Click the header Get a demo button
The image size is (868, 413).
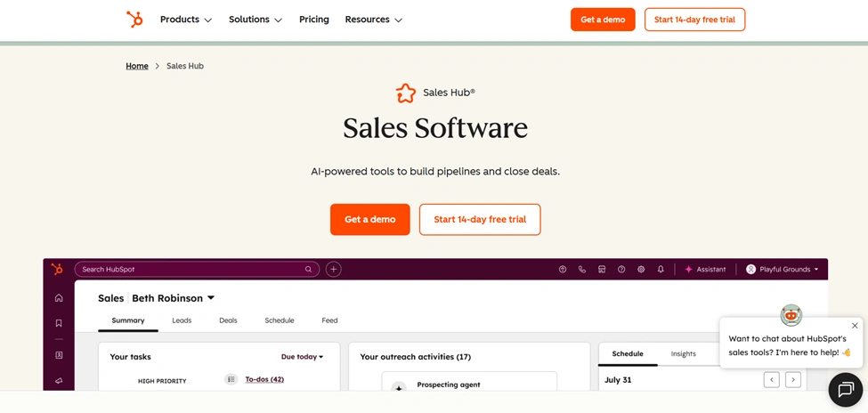click(603, 20)
